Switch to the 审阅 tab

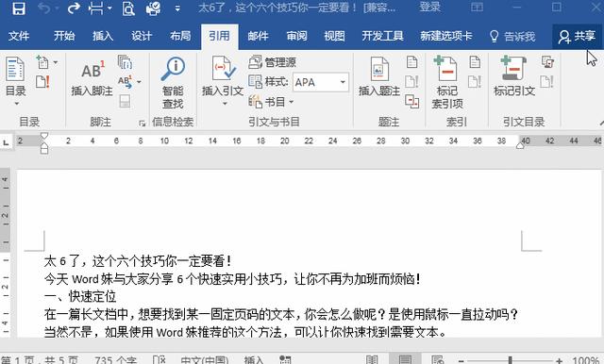pyautogui.click(x=296, y=36)
